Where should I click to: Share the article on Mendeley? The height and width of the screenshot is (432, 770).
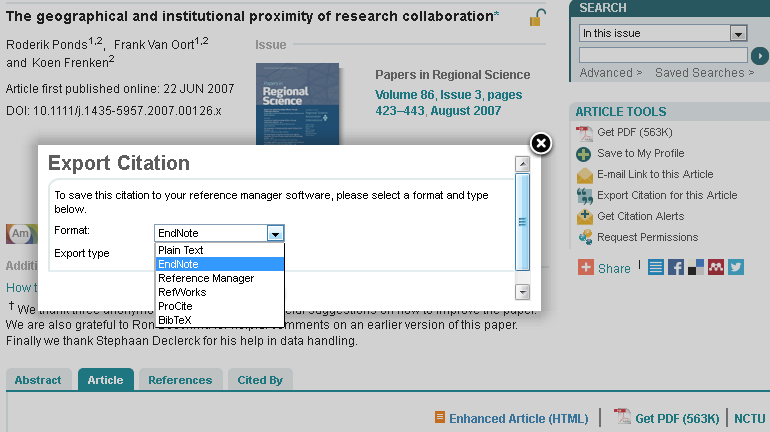[715, 268]
